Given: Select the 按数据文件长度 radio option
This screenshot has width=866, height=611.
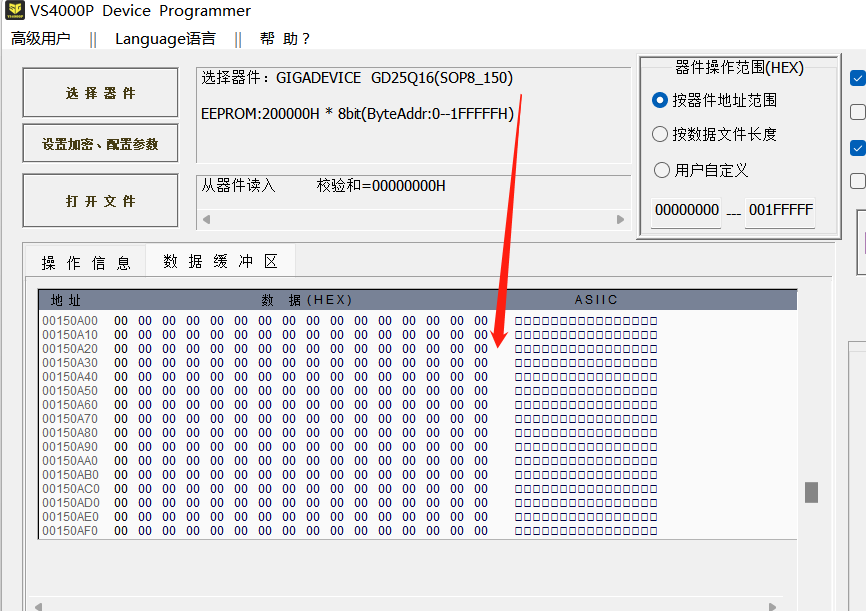Looking at the screenshot, I should 660,134.
